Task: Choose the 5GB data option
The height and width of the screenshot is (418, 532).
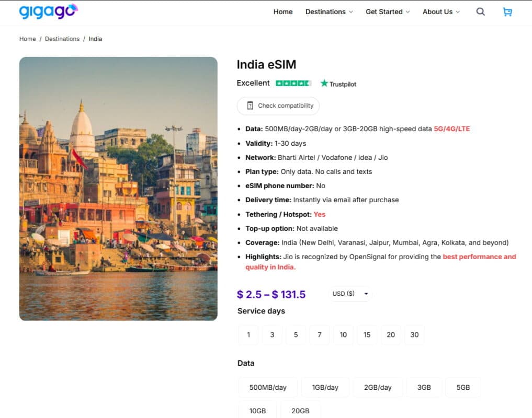Action: coord(463,388)
